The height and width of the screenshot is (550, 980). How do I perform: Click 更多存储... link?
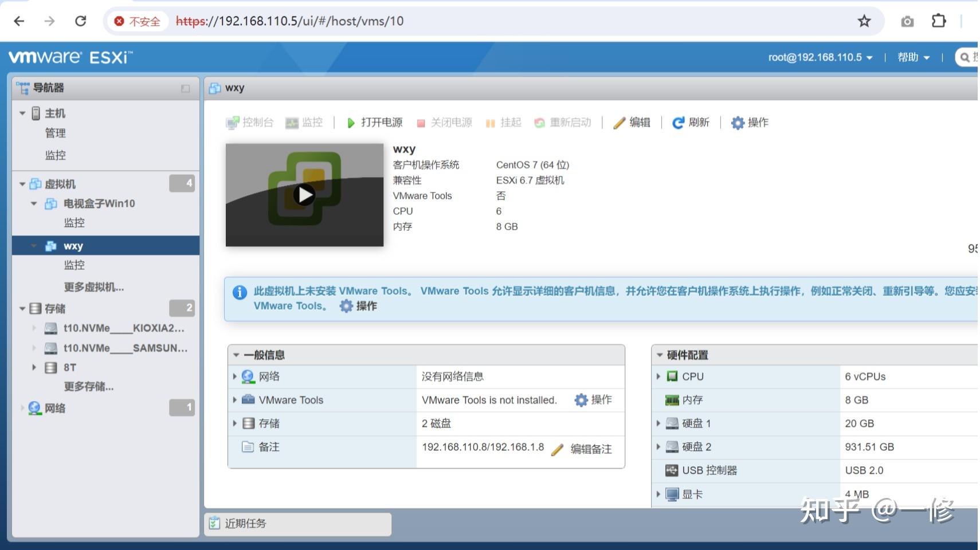(x=89, y=387)
